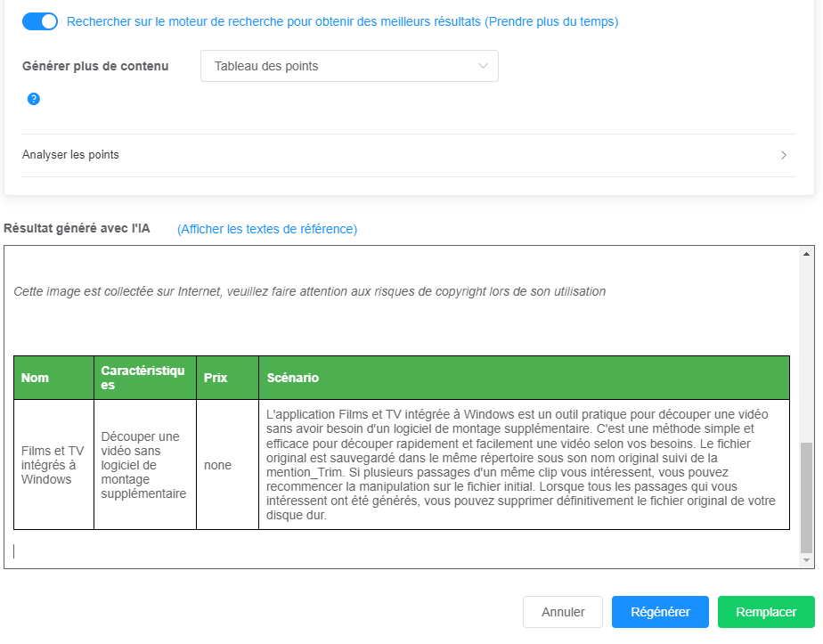Click the blue help question mark icon
The height and width of the screenshot is (644, 823).
34,99
